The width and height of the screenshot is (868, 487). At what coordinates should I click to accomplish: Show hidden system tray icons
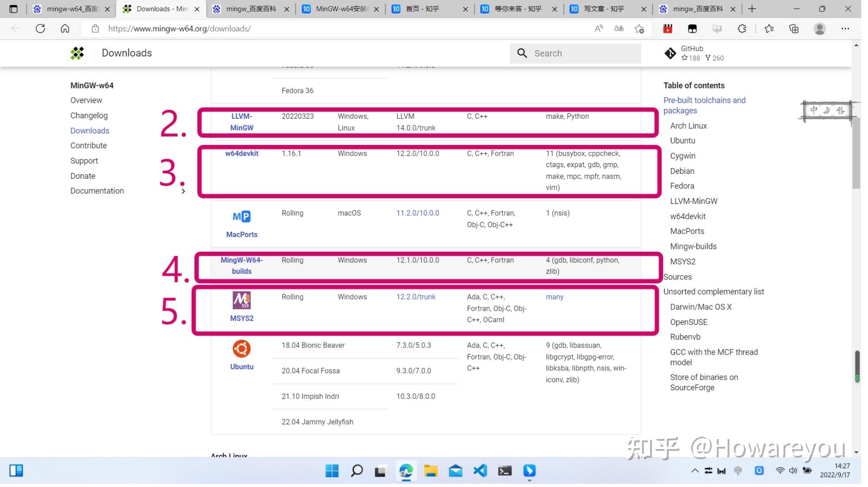[695, 471]
